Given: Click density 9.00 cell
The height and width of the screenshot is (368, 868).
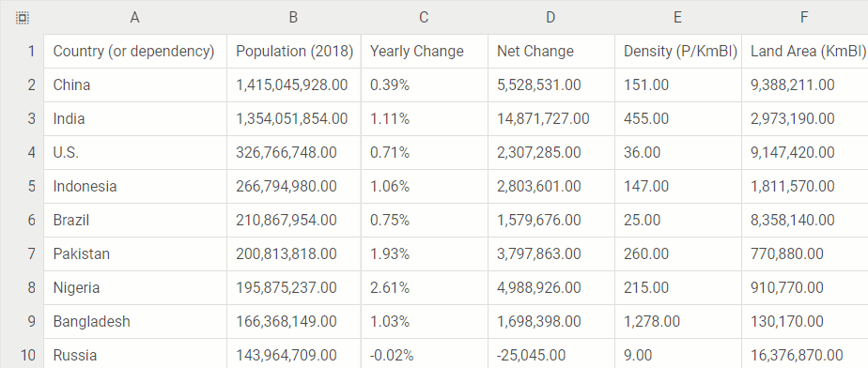Looking at the screenshot, I should 677,354.
